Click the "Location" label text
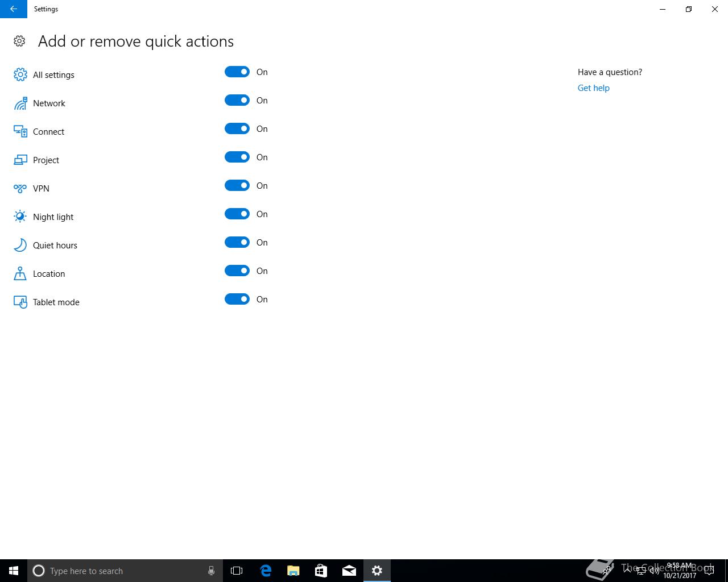This screenshot has height=582, width=728. point(49,274)
